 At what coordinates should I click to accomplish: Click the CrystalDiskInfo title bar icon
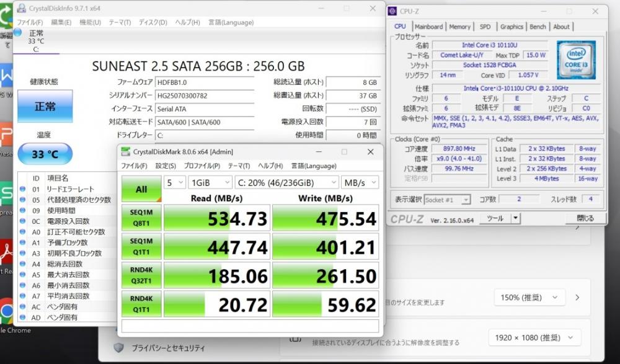tap(22, 8)
